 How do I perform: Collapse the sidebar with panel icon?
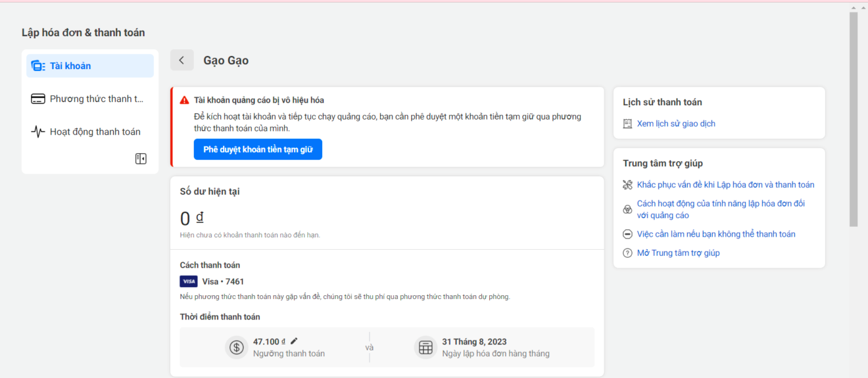141,158
